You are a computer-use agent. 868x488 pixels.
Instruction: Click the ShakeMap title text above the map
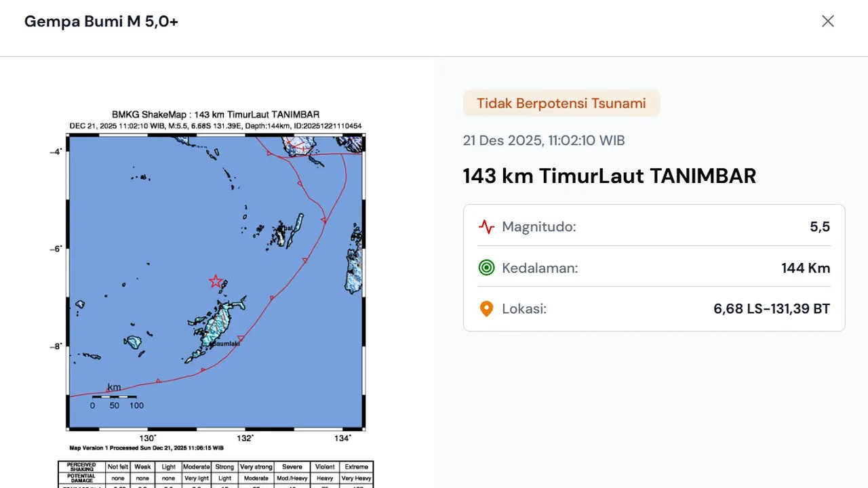coord(216,115)
